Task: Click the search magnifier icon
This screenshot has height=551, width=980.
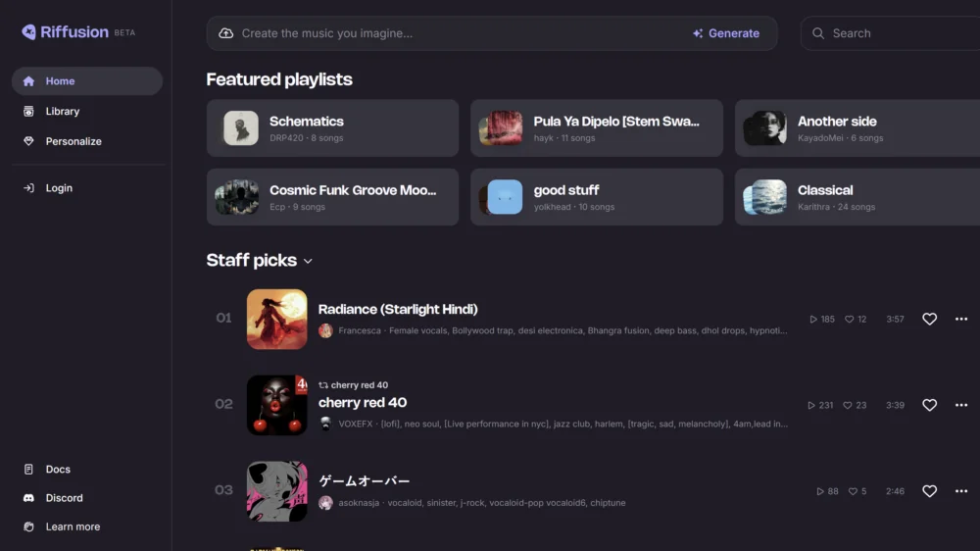Action: coord(817,33)
